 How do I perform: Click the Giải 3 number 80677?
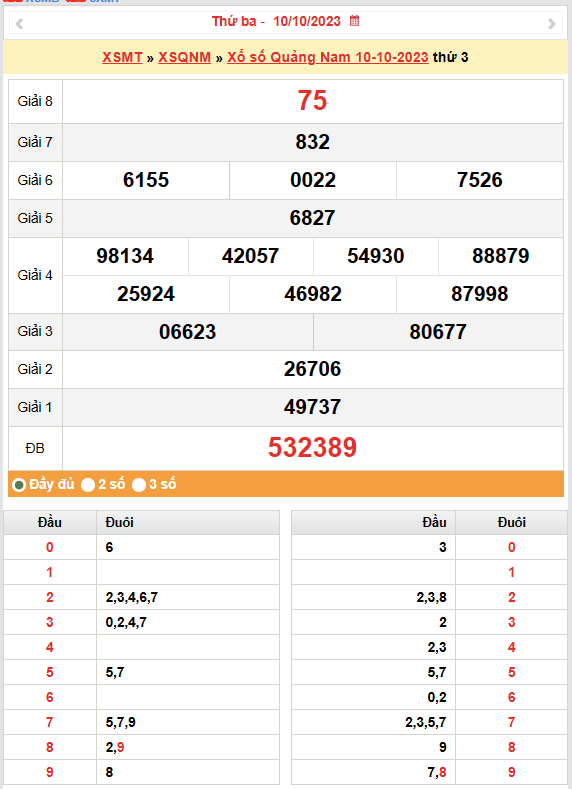point(438,332)
